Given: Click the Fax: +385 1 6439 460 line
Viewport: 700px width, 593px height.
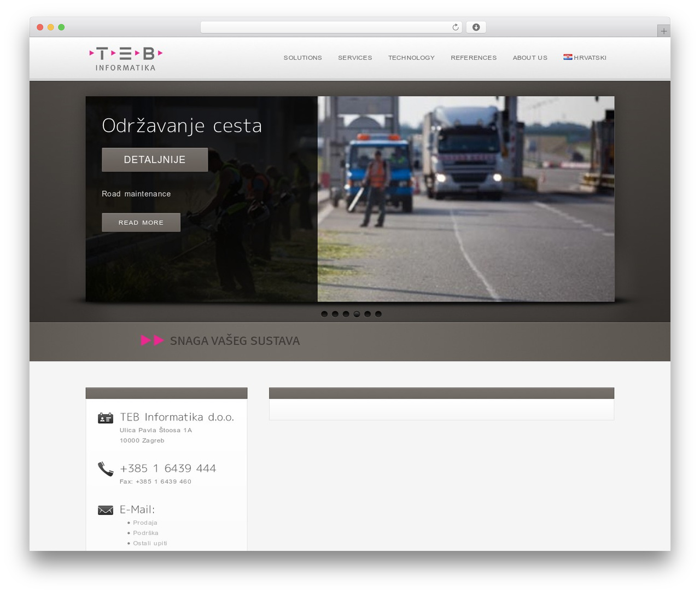Looking at the screenshot, I should 155,481.
